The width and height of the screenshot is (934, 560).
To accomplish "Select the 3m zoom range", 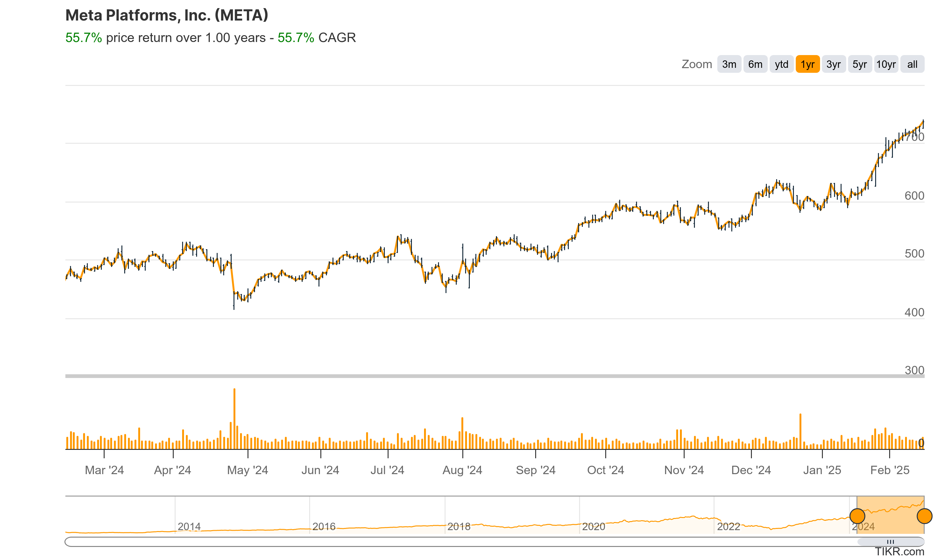I will point(729,64).
